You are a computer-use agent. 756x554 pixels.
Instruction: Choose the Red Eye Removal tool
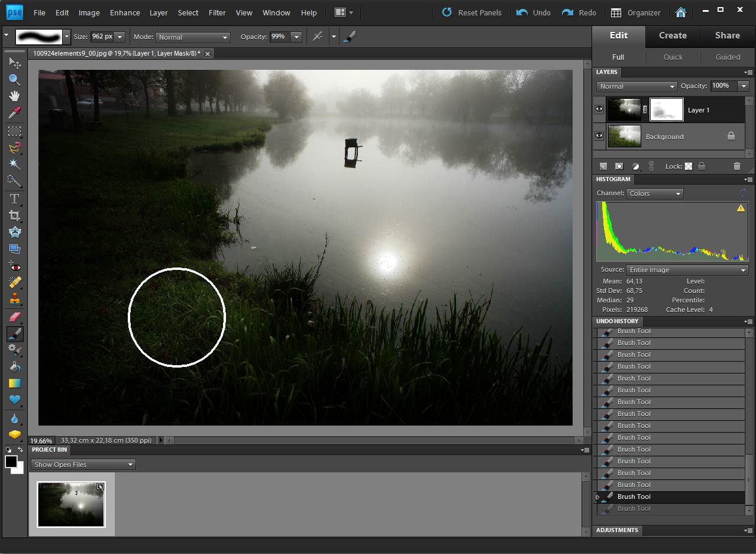click(14, 266)
